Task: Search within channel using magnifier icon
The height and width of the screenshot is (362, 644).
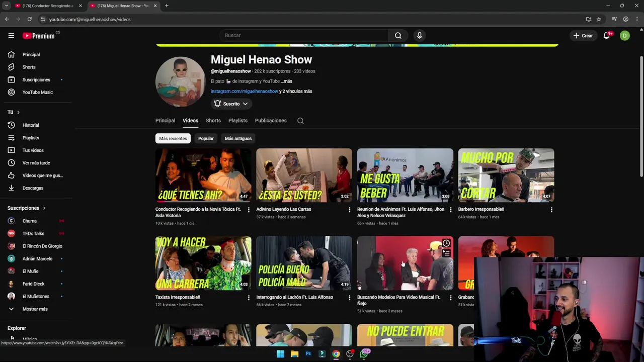Action: [x=300, y=121]
